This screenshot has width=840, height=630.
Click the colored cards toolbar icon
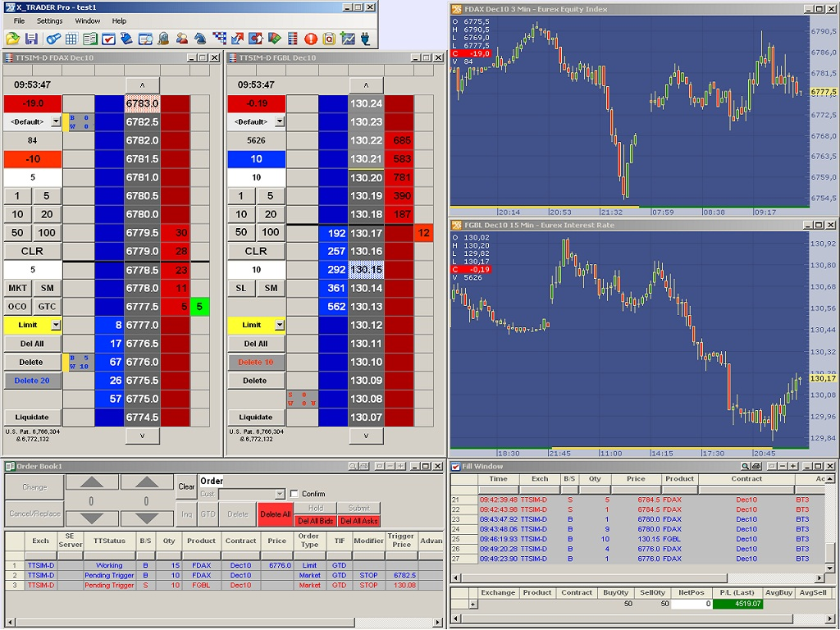[274, 39]
